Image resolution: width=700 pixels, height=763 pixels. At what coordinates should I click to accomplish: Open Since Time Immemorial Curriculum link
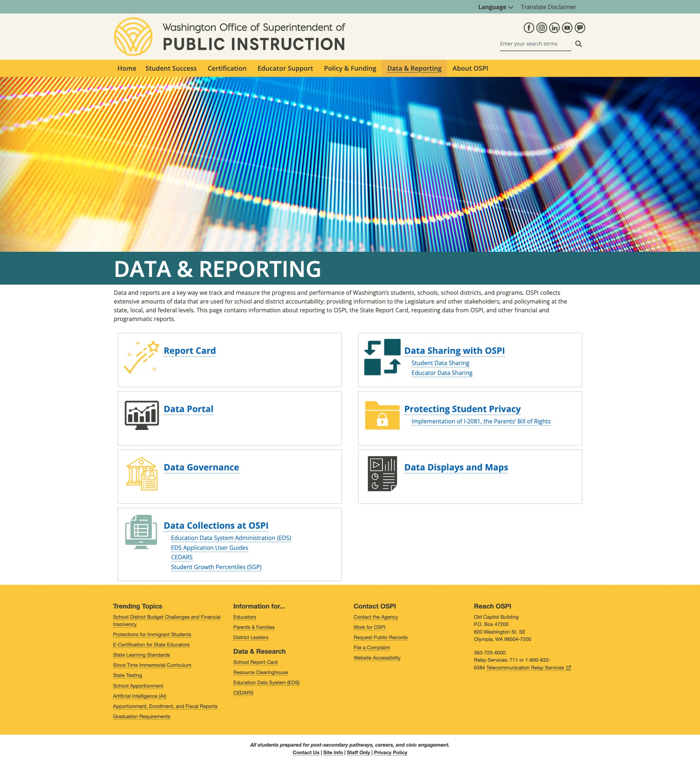pyautogui.click(x=152, y=665)
